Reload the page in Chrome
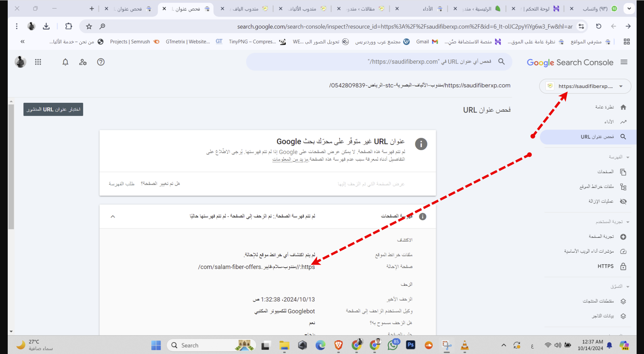Viewport: 644px width, 354px height. click(598, 26)
